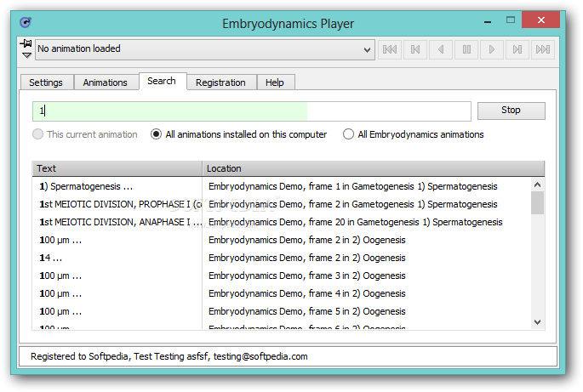583x392 pixels.
Task: Click the results scrollbar down arrow
Action: [x=538, y=322]
